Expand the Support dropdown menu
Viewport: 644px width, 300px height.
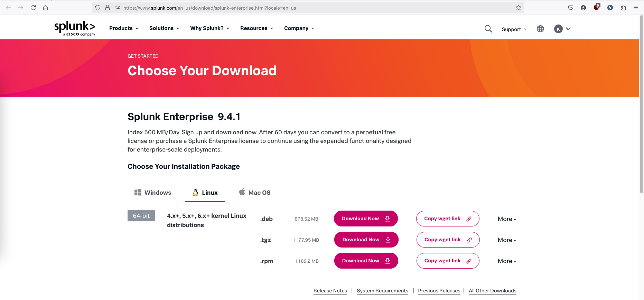click(514, 29)
